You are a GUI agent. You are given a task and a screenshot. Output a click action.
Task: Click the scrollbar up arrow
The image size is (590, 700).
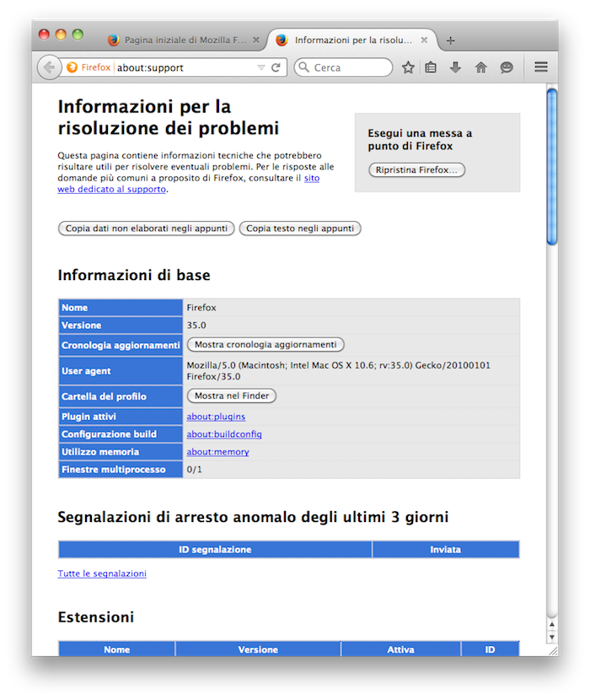(x=552, y=625)
